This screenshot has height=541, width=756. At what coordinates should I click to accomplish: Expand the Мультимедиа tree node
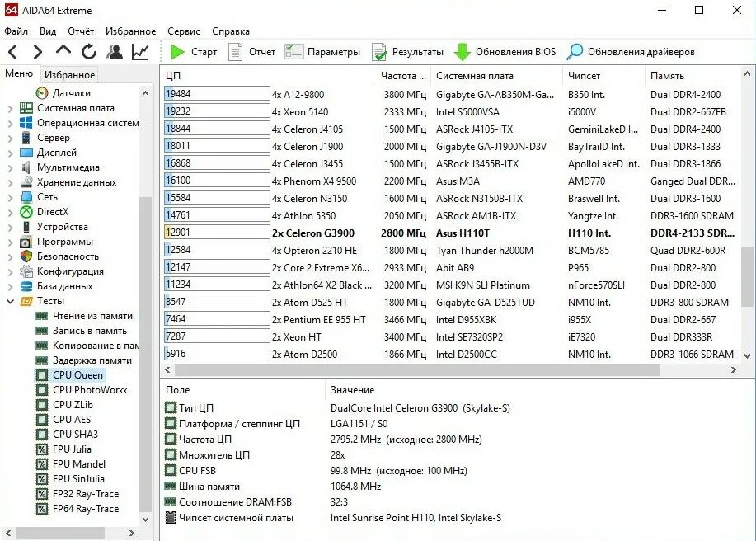[10, 168]
